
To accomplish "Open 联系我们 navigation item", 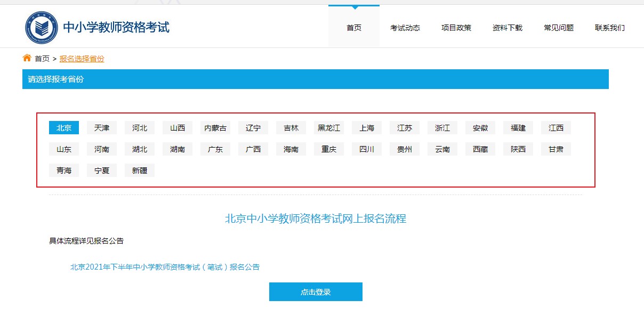I will click(609, 28).
